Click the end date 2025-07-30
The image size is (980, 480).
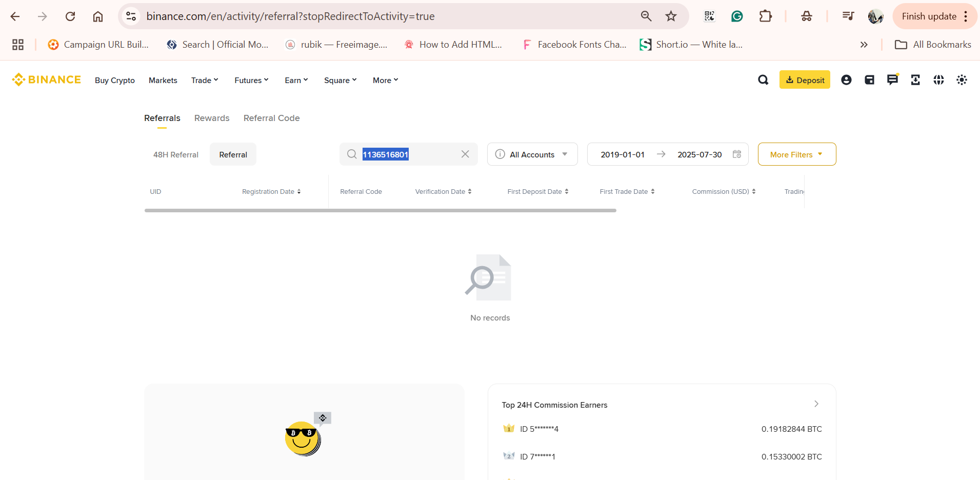[699, 154]
